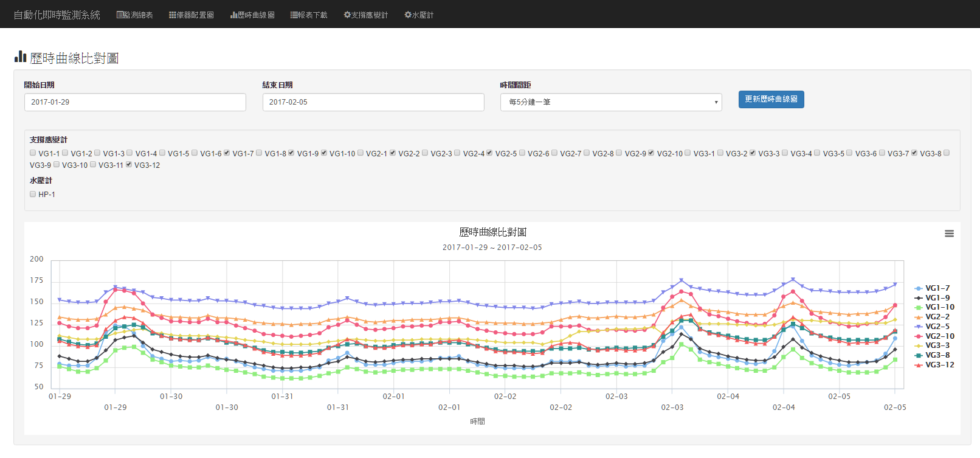The image size is (980, 458).
Task: Tick the VG3-5 checkbox
Action: click(x=817, y=153)
